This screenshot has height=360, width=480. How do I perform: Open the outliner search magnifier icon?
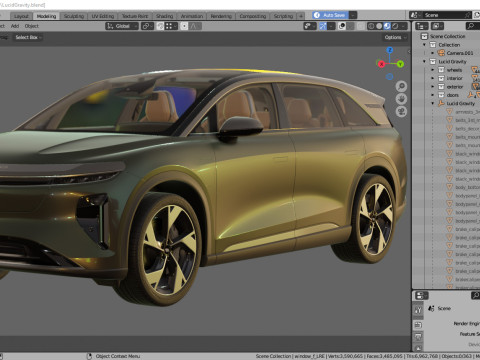(x=471, y=26)
